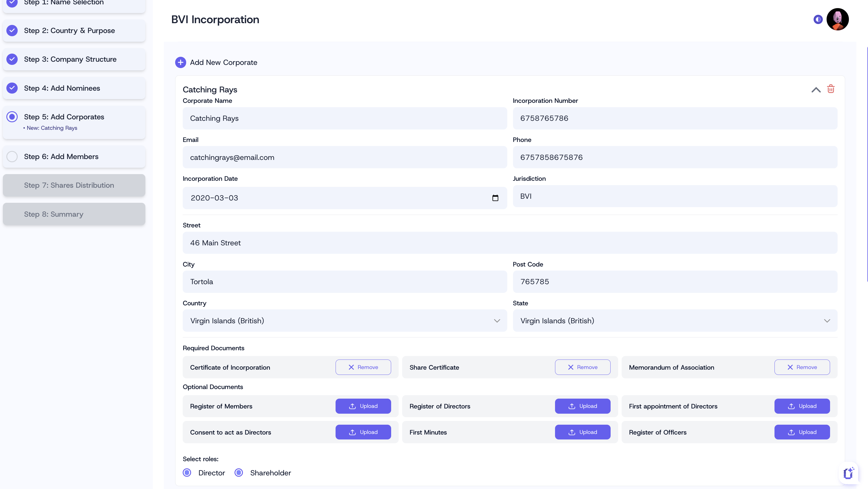Navigate to Step 4: Add Nominees
Image resolution: width=868 pixels, height=489 pixels.
62,88
